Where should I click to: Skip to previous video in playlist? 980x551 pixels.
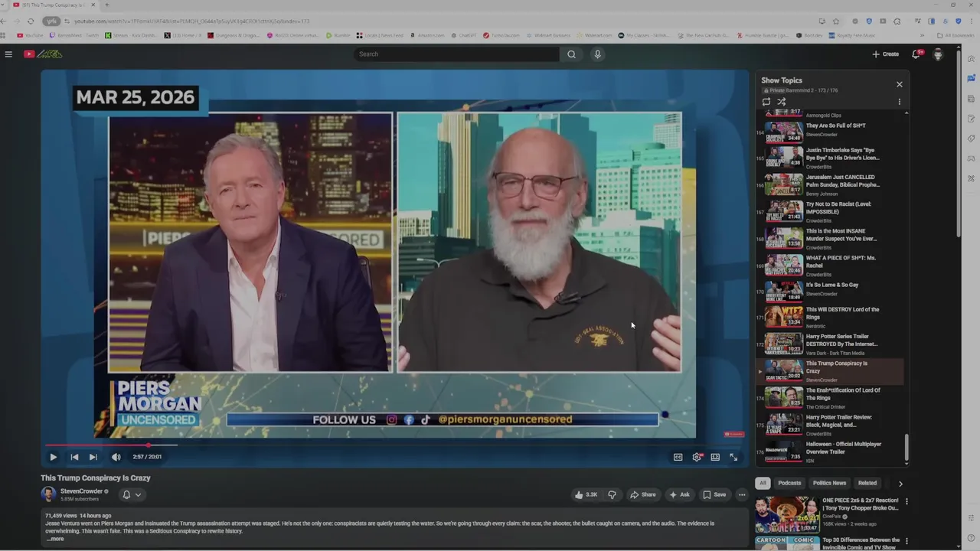coord(74,457)
